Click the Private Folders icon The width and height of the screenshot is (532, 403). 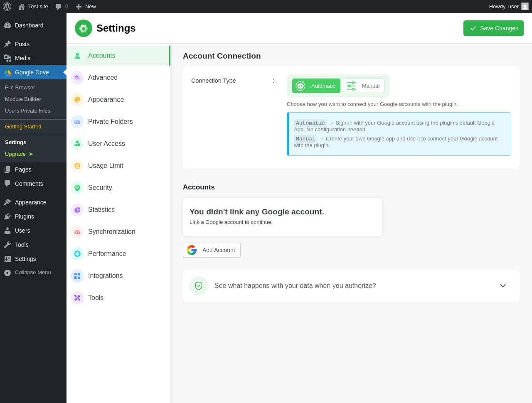pyautogui.click(x=77, y=122)
